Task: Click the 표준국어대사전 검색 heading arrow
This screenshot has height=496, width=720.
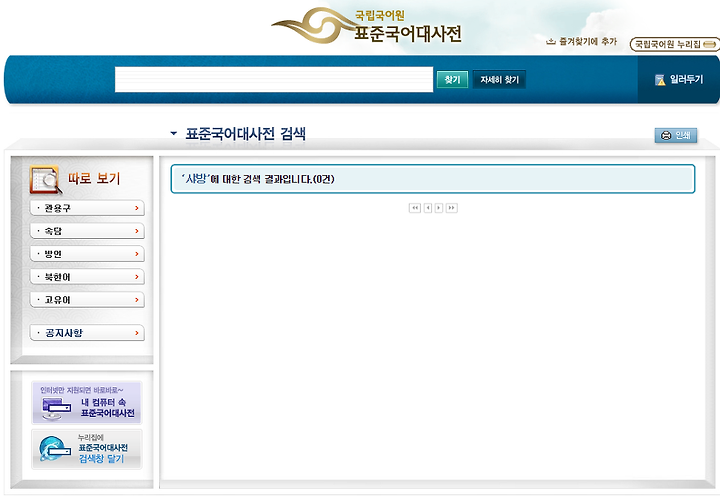Action: coord(174,134)
